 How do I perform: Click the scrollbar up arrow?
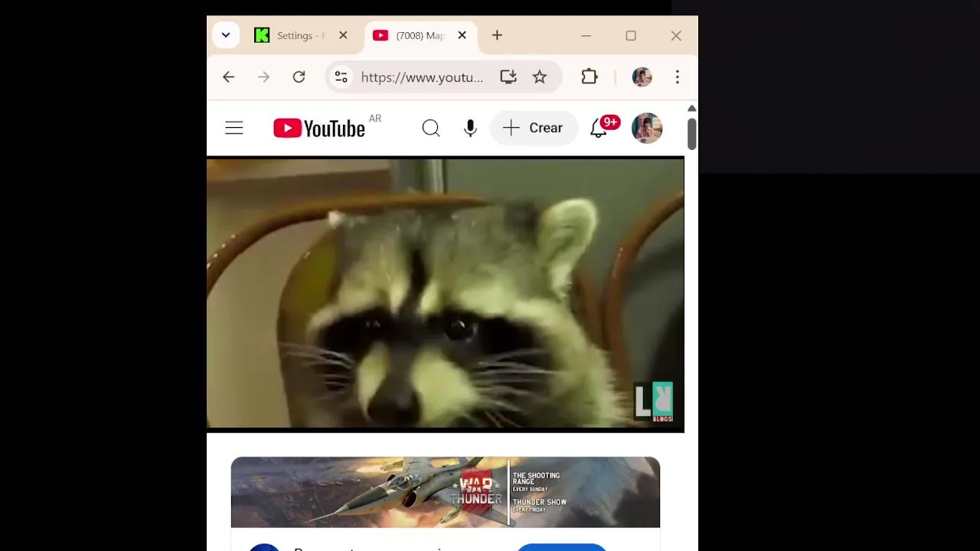pyautogui.click(x=691, y=108)
